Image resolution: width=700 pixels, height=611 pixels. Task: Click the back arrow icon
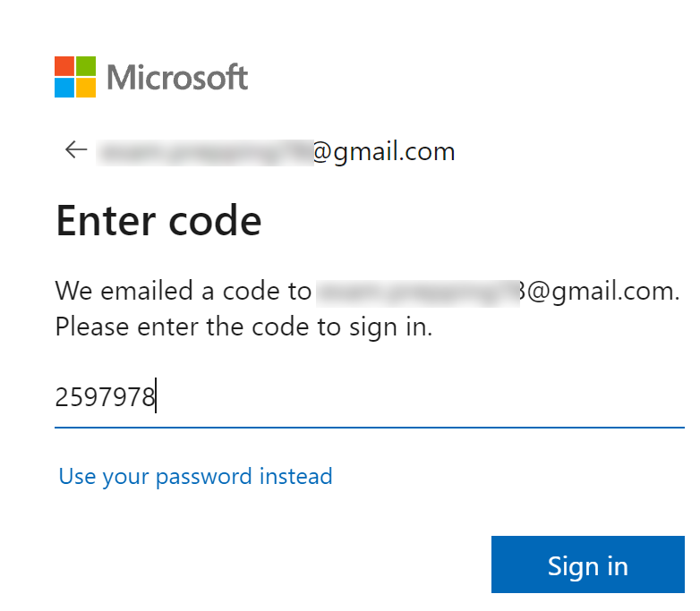[76, 150]
